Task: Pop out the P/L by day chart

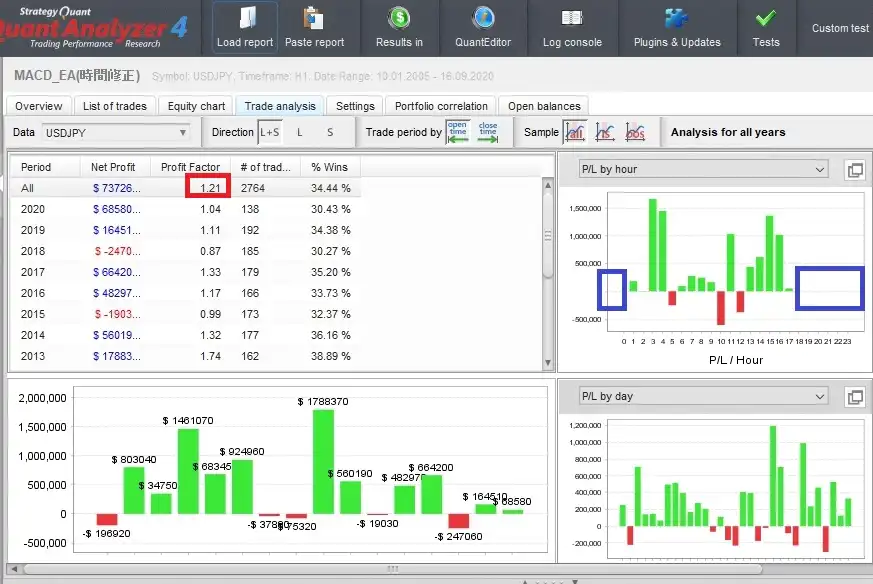Action: (854, 397)
